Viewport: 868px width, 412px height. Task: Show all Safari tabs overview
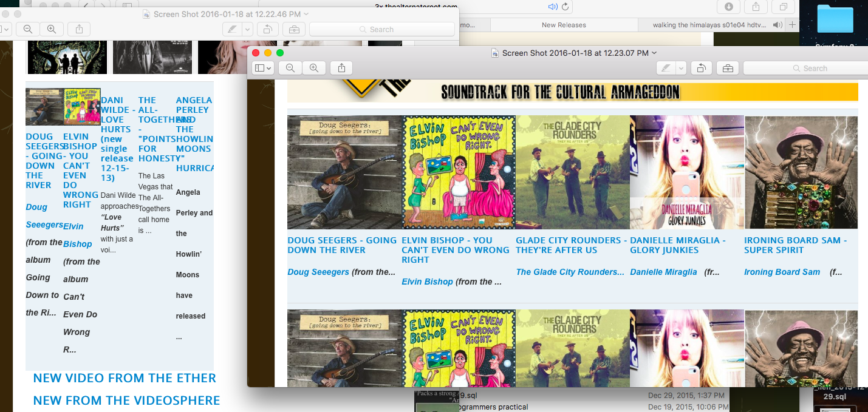click(784, 7)
